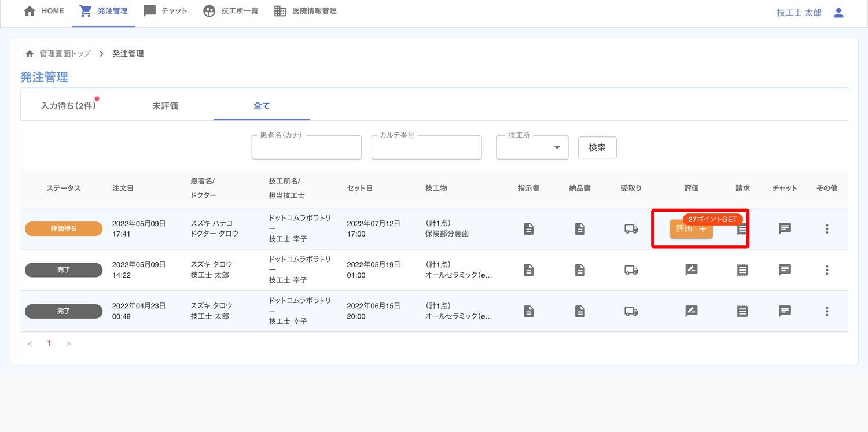This screenshot has width=868, height=432.
Task: Expand the 技工所 dropdown filter
Action: [x=532, y=148]
